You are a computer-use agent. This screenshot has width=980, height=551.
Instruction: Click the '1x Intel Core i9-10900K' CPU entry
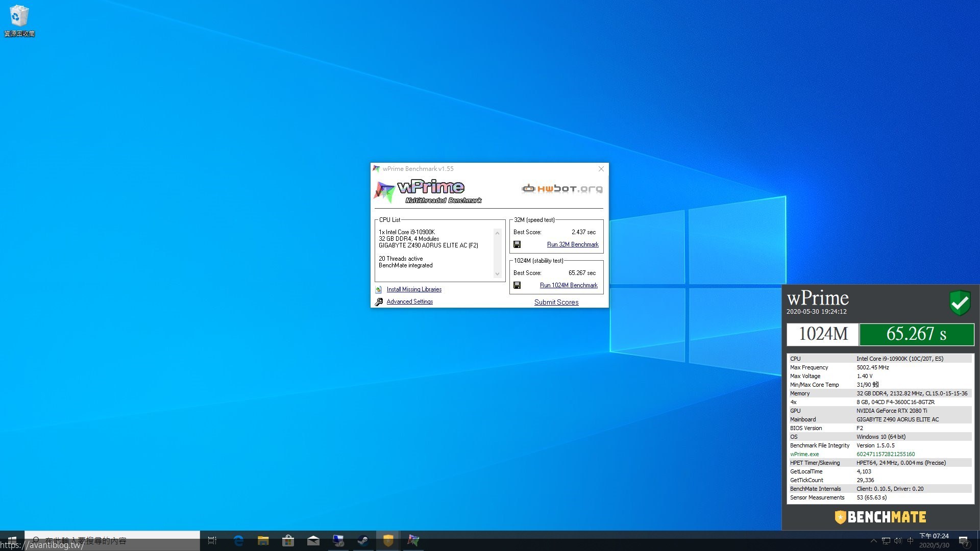click(407, 232)
